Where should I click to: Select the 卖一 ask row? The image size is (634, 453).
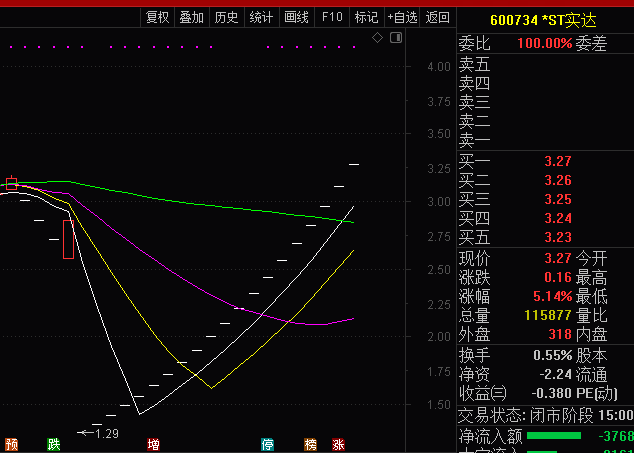[x=545, y=141]
